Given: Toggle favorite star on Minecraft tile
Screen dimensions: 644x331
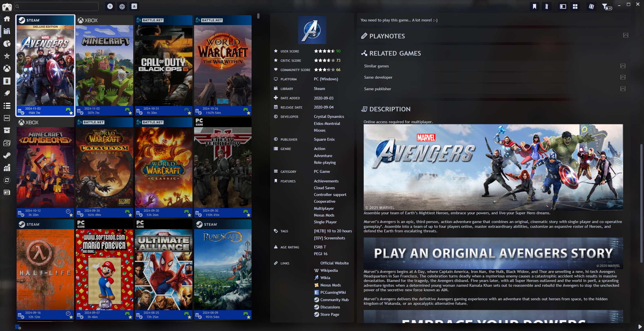Looking at the screenshot, I should coord(130,113).
